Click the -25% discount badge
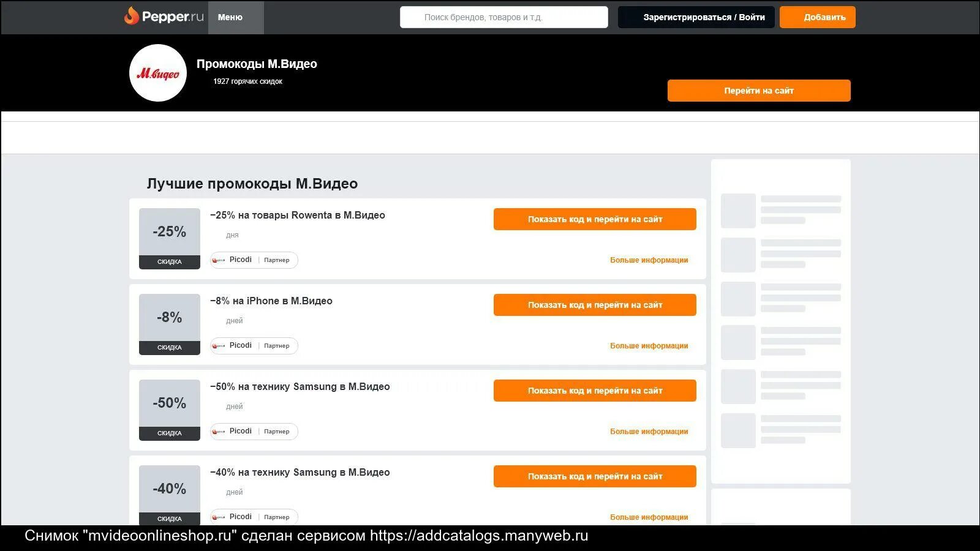 click(x=170, y=238)
